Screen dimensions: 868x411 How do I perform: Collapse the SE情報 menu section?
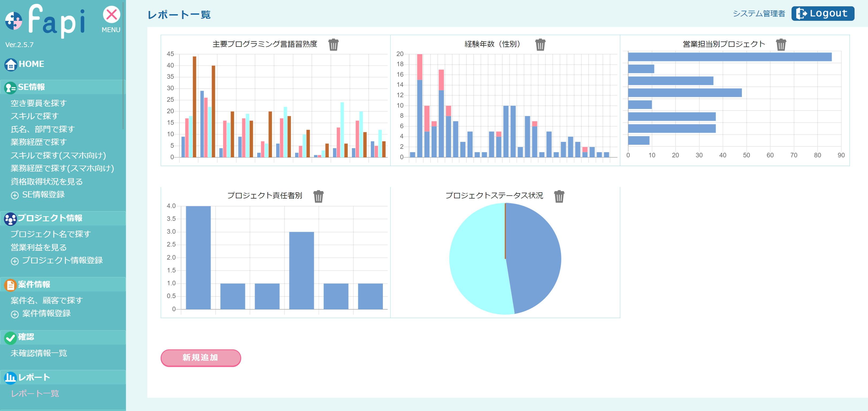[31, 87]
